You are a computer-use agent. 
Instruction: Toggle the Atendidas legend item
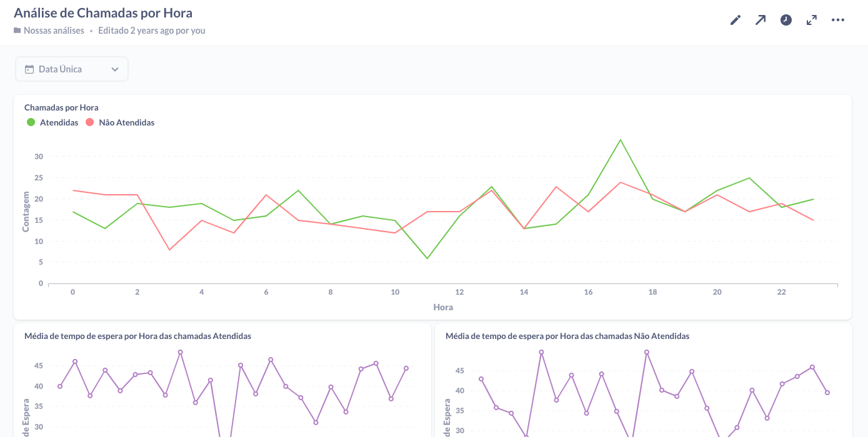52,122
